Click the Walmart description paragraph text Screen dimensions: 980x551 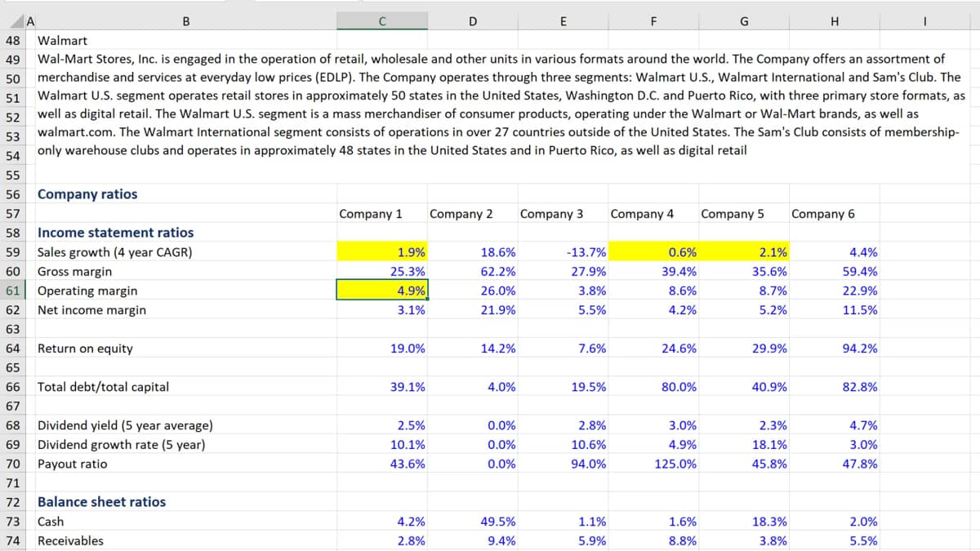pyautogui.click(x=501, y=104)
